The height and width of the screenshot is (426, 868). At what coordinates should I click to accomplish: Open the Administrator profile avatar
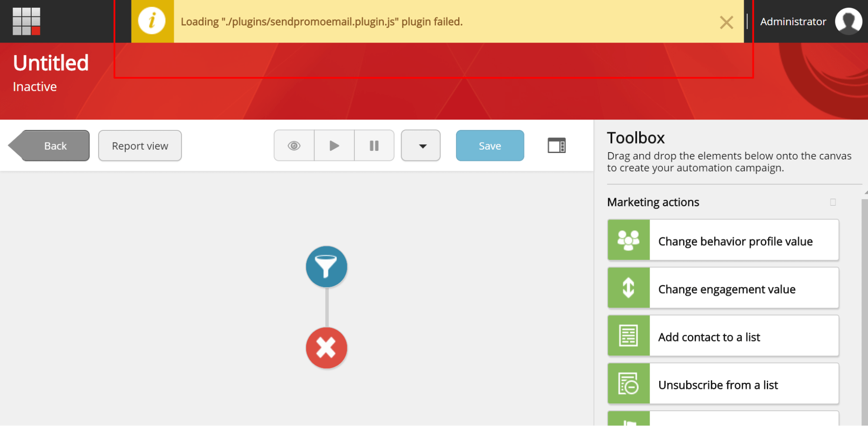point(848,21)
